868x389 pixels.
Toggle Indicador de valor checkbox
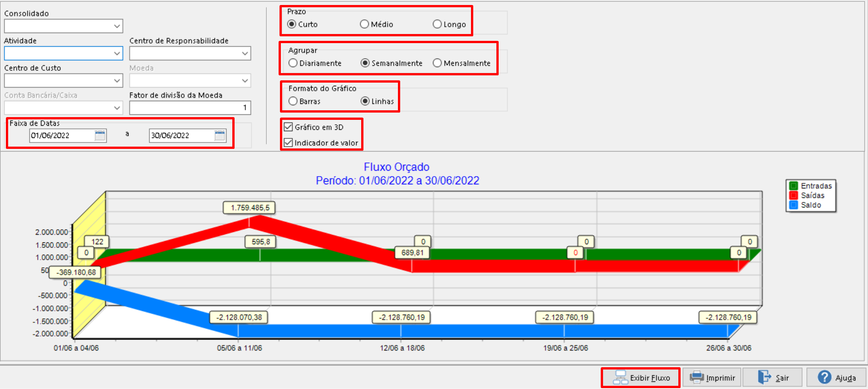pos(288,143)
